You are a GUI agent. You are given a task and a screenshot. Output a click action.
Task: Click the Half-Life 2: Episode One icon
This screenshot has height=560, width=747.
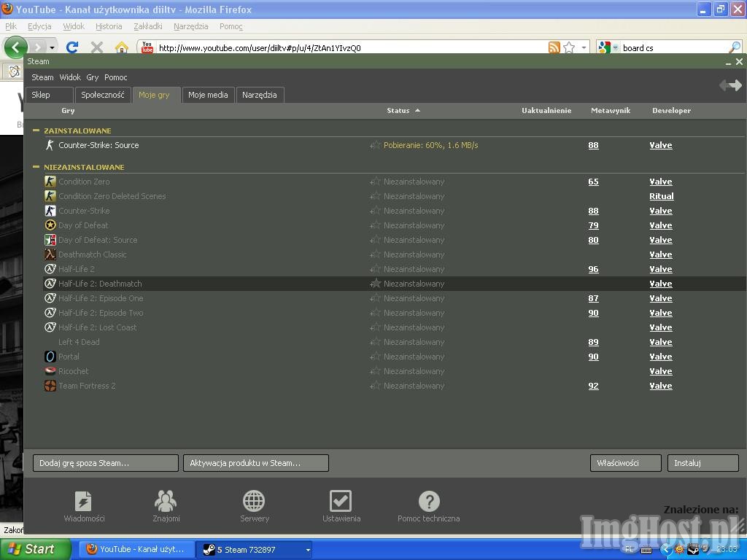pos(50,298)
